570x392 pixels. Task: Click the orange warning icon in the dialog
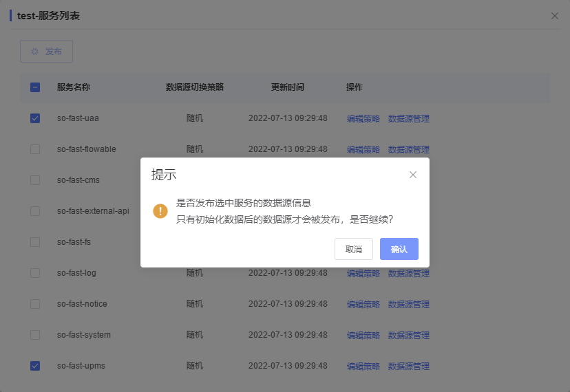point(160,211)
